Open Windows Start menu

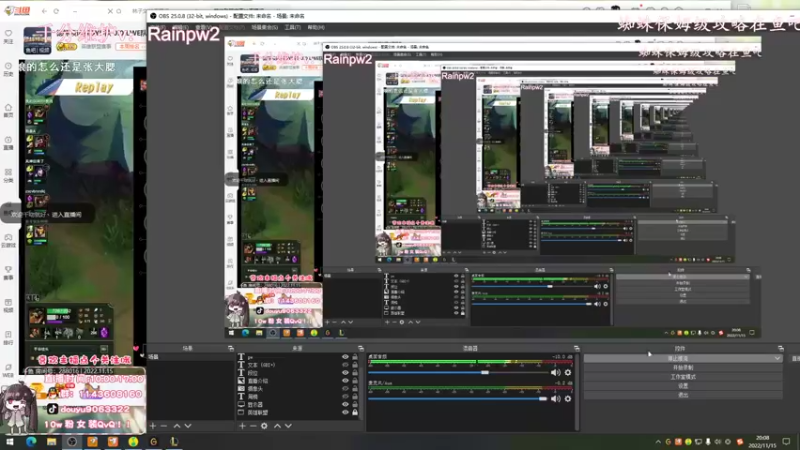[x=9, y=442]
